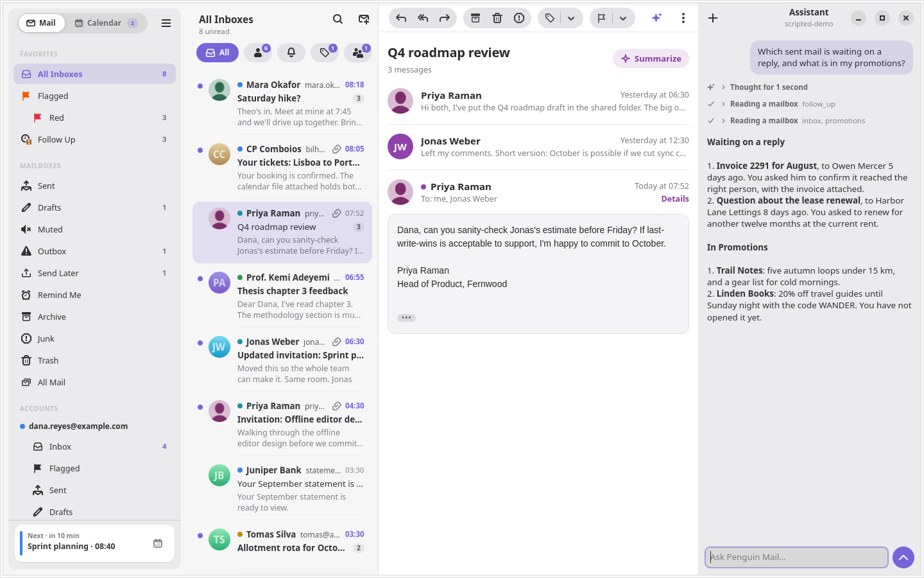
Task: Click the Reply All icon
Action: 423,18
